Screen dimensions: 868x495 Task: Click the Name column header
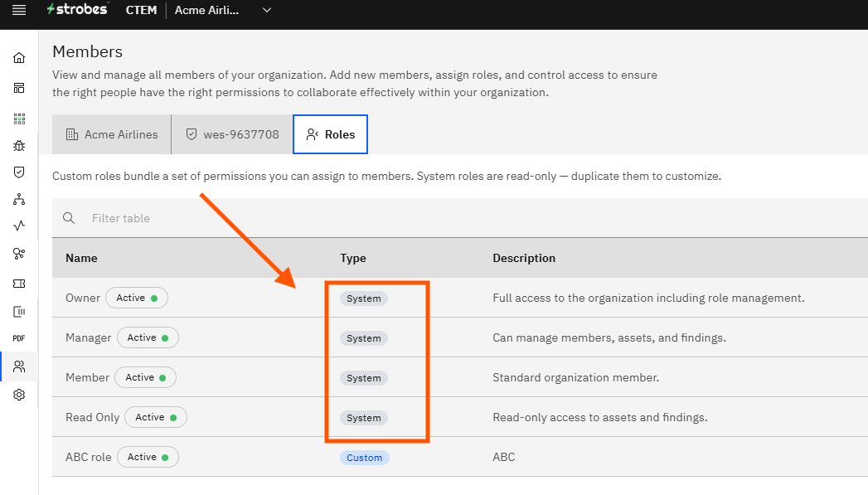pyautogui.click(x=81, y=258)
